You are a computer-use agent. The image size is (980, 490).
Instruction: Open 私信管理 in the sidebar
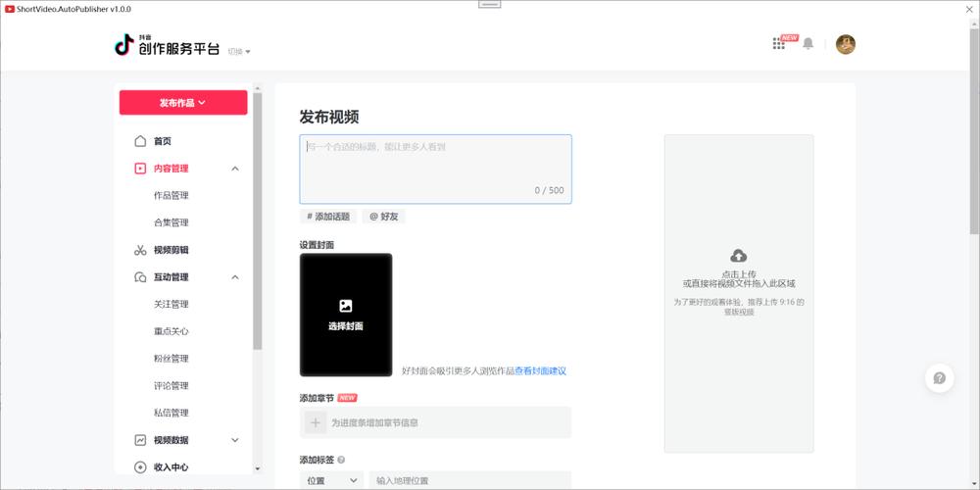coord(171,413)
